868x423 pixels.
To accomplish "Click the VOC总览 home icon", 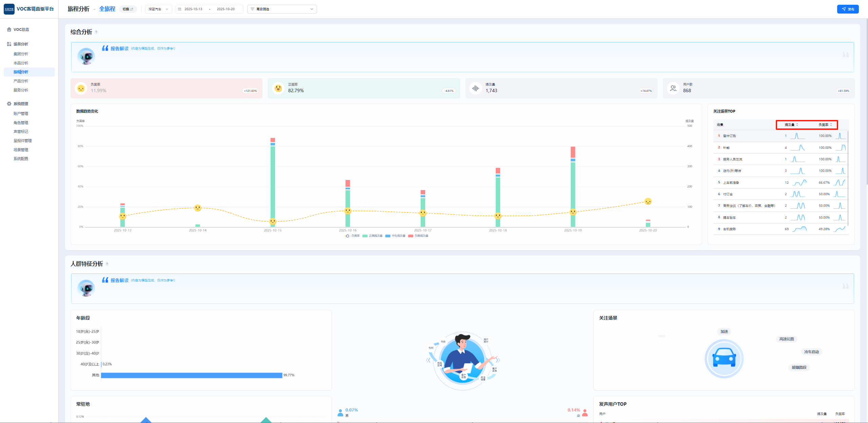I will point(9,29).
